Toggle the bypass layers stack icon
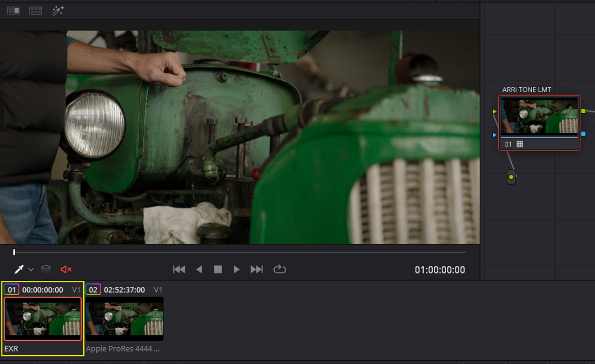The width and height of the screenshot is (595, 364). 46,269
